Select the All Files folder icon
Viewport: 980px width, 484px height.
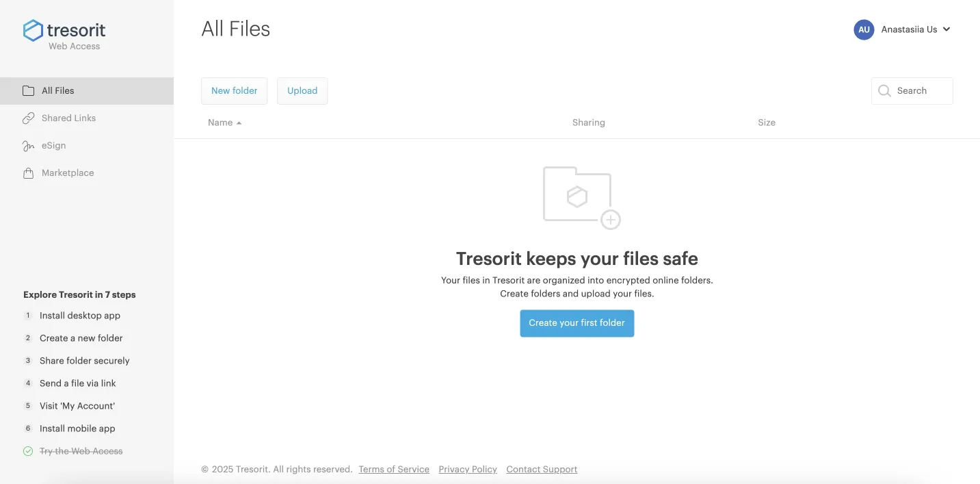(27, 90)
